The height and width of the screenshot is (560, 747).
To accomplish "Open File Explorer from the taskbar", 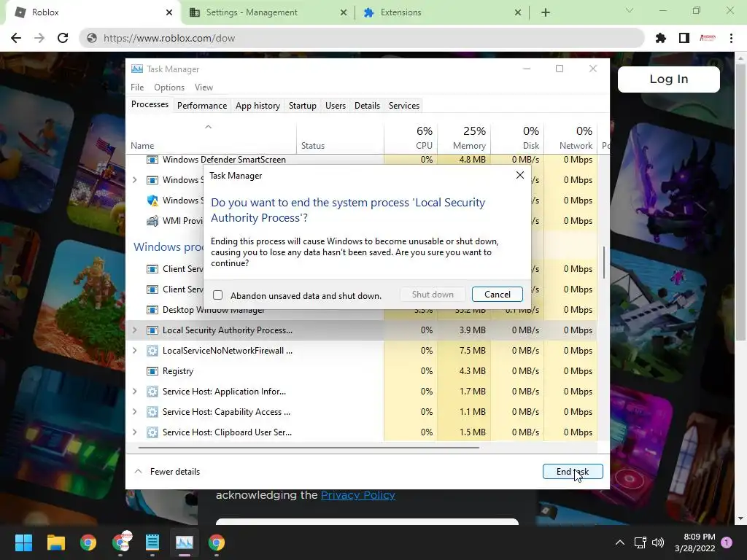I will click(55, 542).
